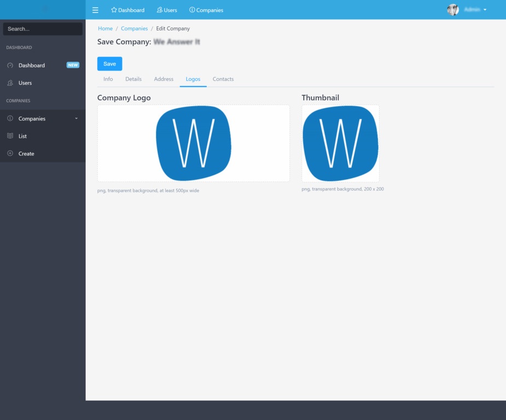Click the NEW badge beside Dashboard
The width and height of the screenshot is (506, 420).
73,65
